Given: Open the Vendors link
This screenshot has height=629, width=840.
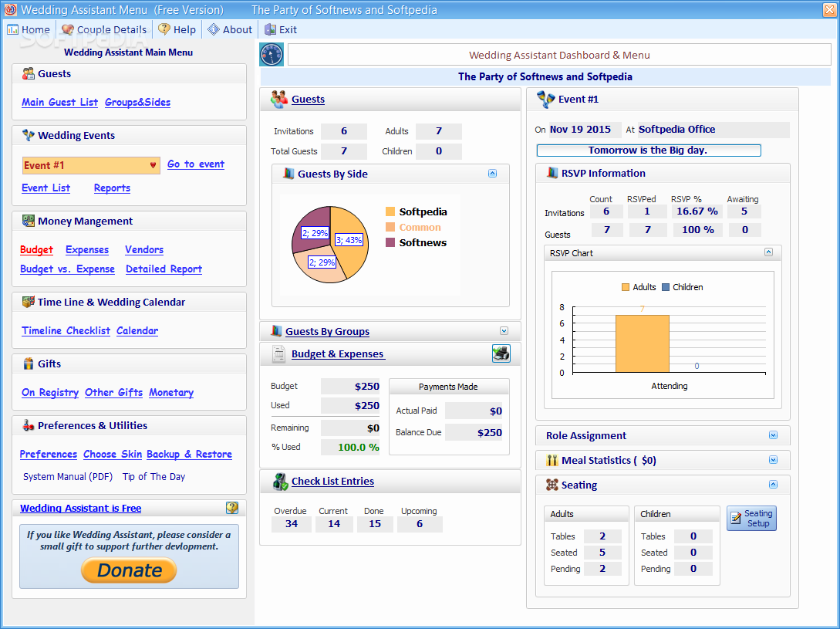Looking at the screenshot, I should tap(144, 250).
